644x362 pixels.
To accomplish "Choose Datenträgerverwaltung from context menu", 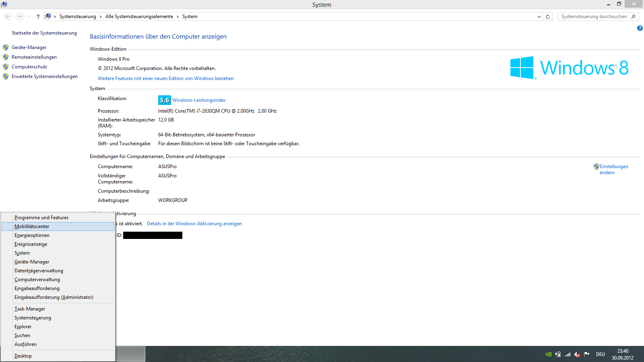I will coord(58,271).
